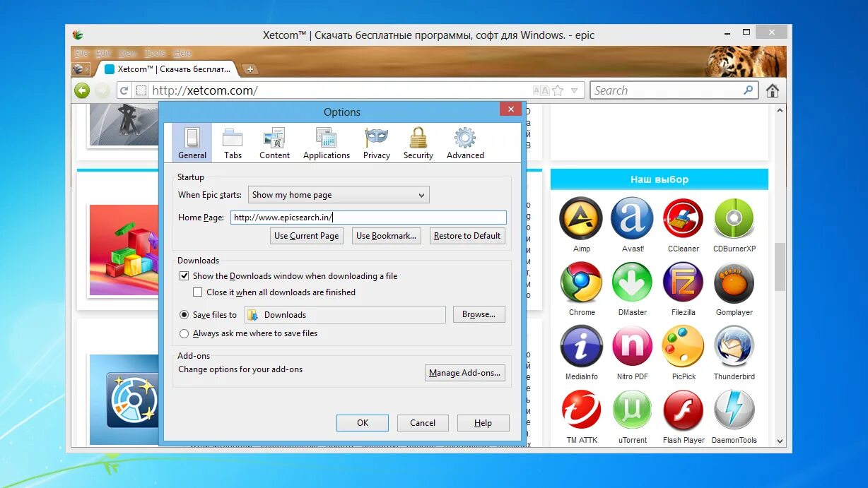Click the DaemonTools icon

tap(734, 410)
